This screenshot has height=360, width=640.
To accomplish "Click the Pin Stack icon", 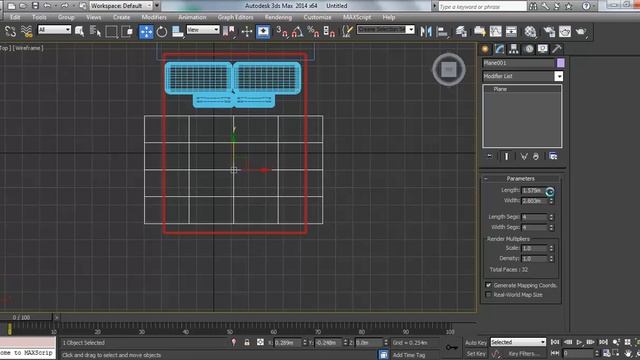I will point(490,156).
